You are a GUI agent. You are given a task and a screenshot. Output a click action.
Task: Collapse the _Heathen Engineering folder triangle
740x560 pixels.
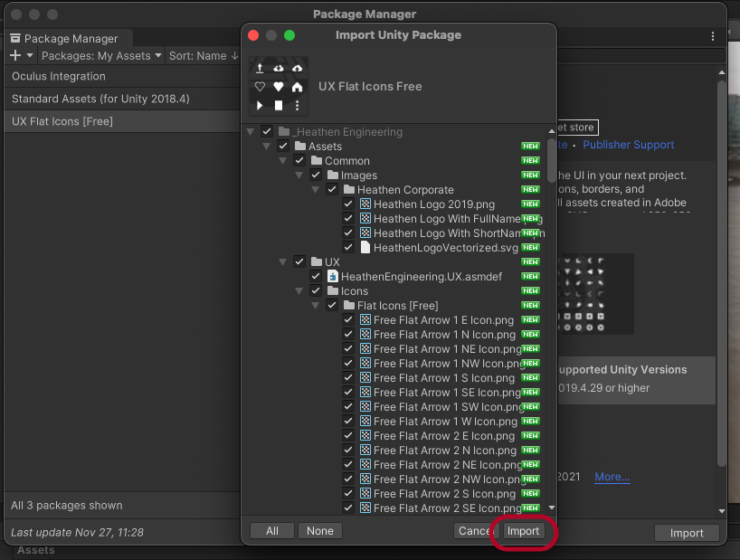pyautogui.click(x=250, y=132)
